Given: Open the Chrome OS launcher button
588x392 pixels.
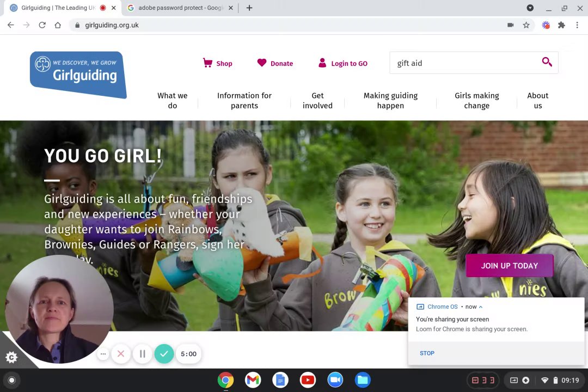Looking at the screenshot, I should (11, 381).
